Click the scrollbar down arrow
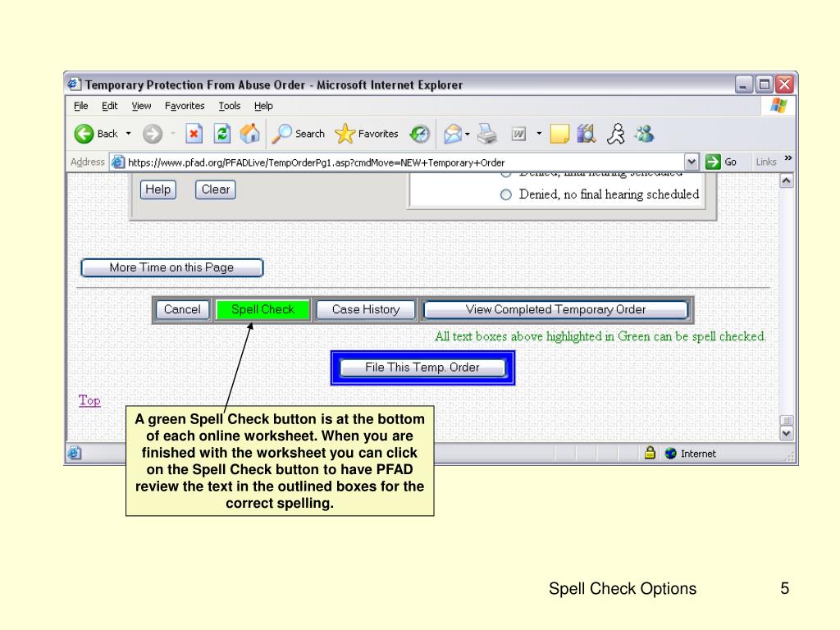Screen dimensions: 840x630 click(787, 434)
